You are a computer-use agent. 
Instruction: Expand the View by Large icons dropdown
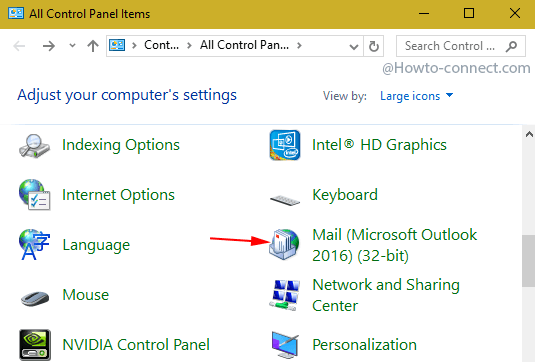pyautogui.click(x=417, y=96)
